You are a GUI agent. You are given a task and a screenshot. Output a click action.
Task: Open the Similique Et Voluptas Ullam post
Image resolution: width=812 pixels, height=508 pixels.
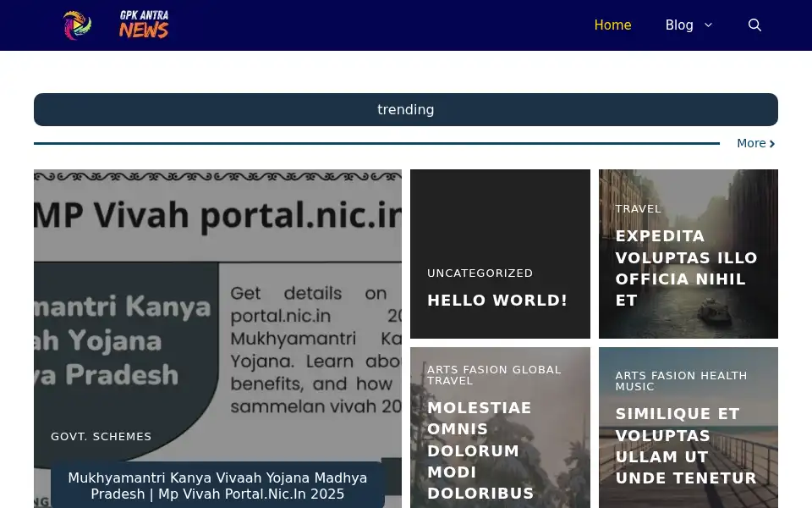pyautogui.click(x=686, y=446)
